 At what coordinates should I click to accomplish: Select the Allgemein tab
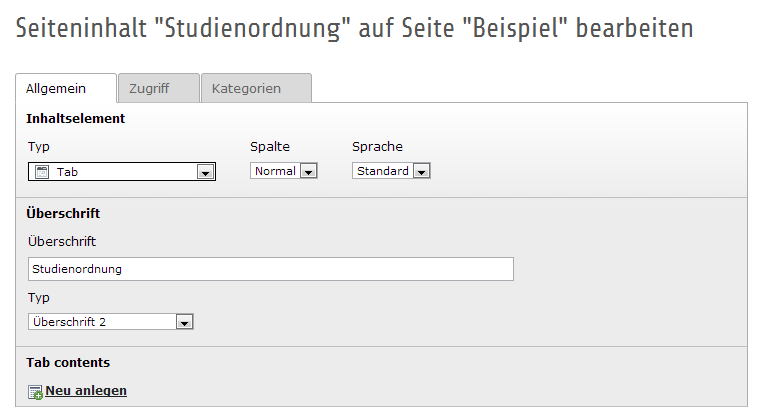click(x=56, y=88)
